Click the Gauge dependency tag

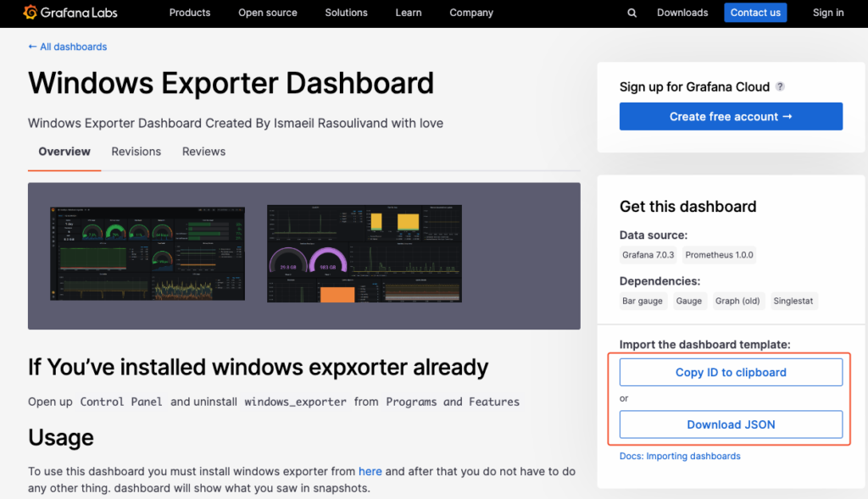point(688,301)
